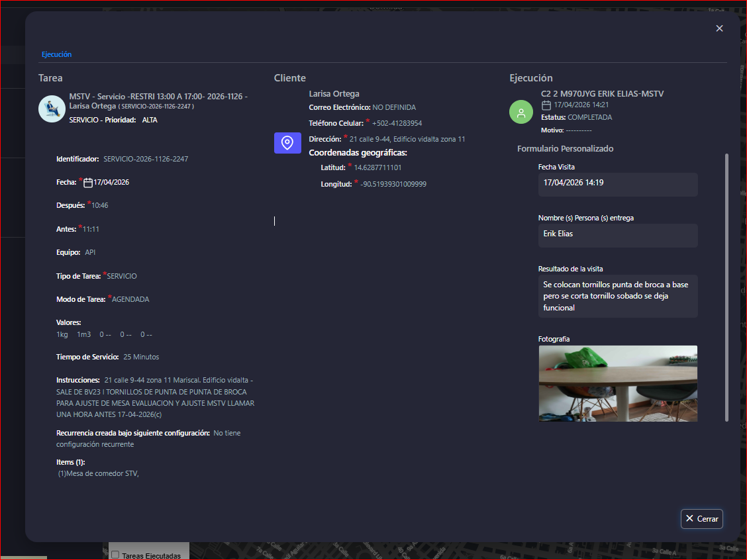Open the Fotografía table photo thumbnail

[x=617, y=383]
